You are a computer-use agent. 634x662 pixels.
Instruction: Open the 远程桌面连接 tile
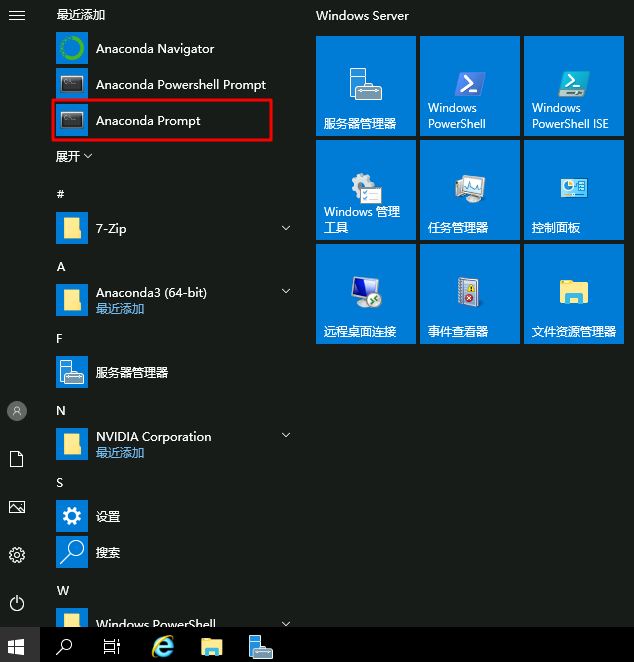366,294
